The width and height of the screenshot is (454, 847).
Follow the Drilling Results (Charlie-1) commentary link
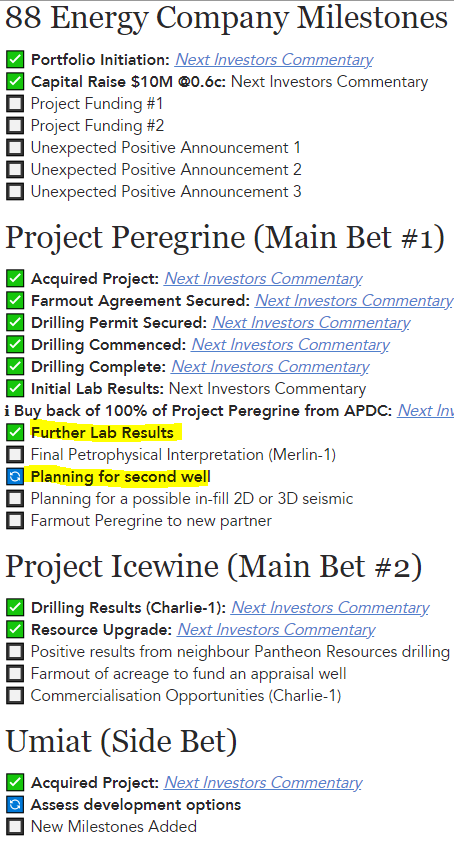pos(330,608)
